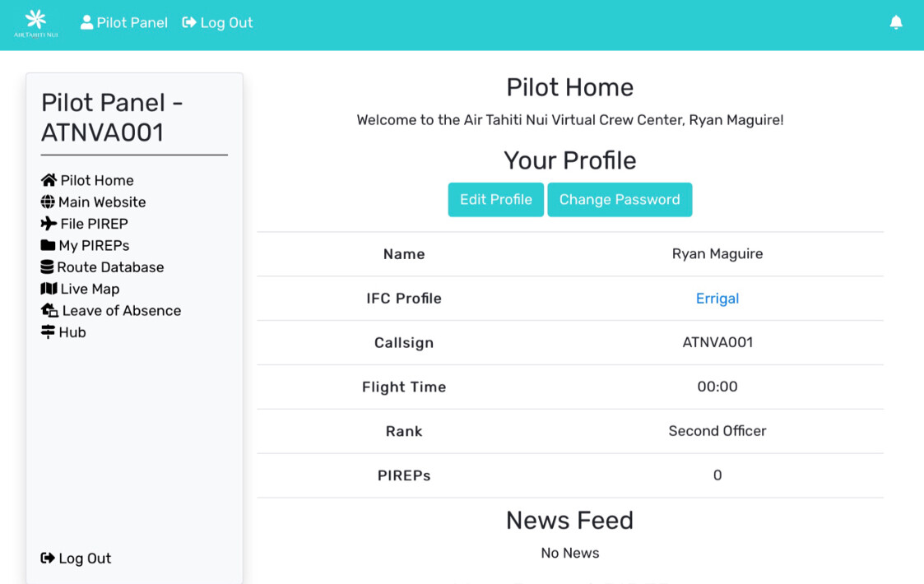Go to Pilot Home in sidebar
This screenshot has height=584, width=924.
pyautogui.click(x=87, y=180)
